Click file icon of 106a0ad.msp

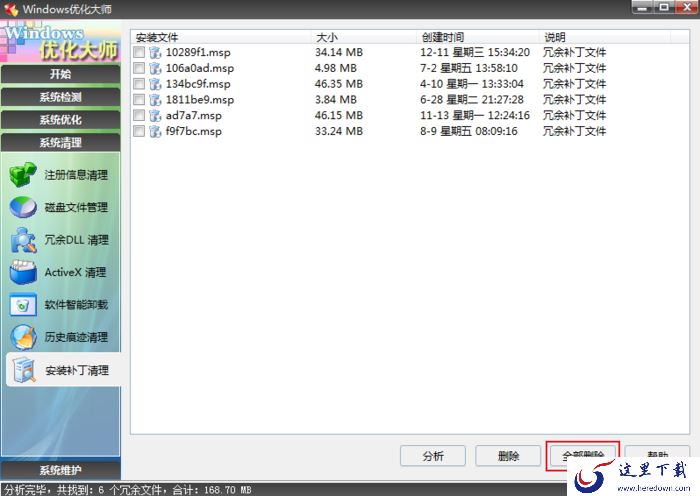[155, 68]
